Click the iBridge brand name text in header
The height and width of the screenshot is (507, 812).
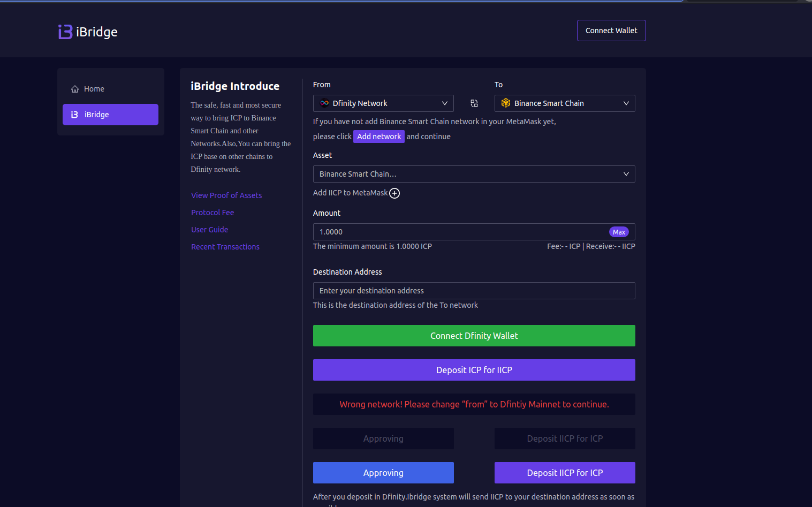(97, 32)
